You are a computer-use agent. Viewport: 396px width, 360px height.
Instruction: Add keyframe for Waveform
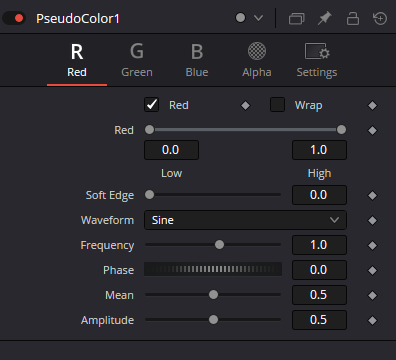372,220
